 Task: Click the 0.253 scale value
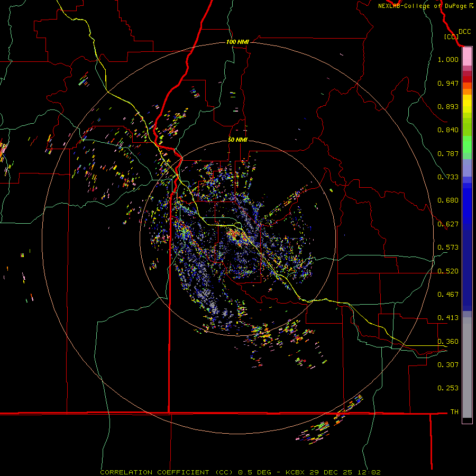tap(448, 388)
